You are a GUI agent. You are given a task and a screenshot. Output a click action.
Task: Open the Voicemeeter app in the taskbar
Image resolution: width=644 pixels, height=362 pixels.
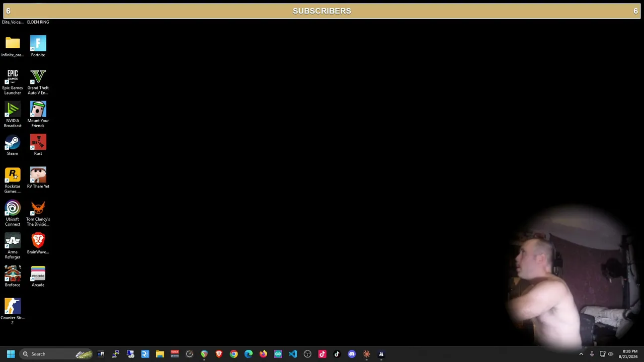[175, 354]
